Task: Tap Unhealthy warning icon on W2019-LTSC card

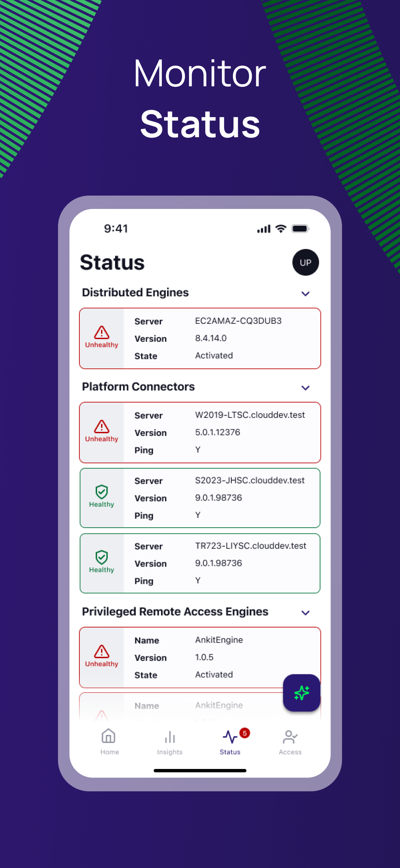Action: coord(102,426)
